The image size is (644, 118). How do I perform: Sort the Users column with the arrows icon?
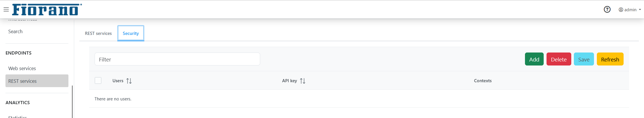[129, 81]
